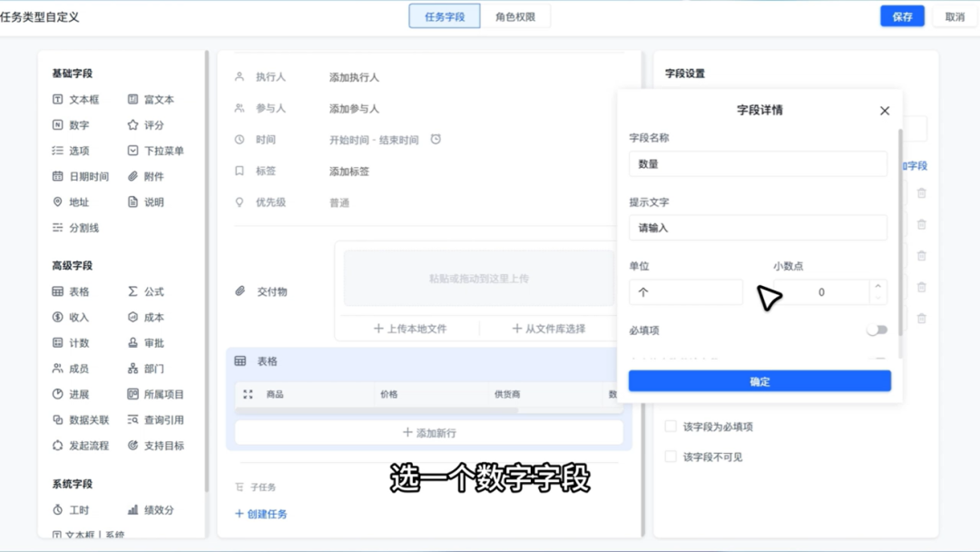Select the 支持目标 target icon
The width and height of the screenshot is (980, 552).
point(132,445)
